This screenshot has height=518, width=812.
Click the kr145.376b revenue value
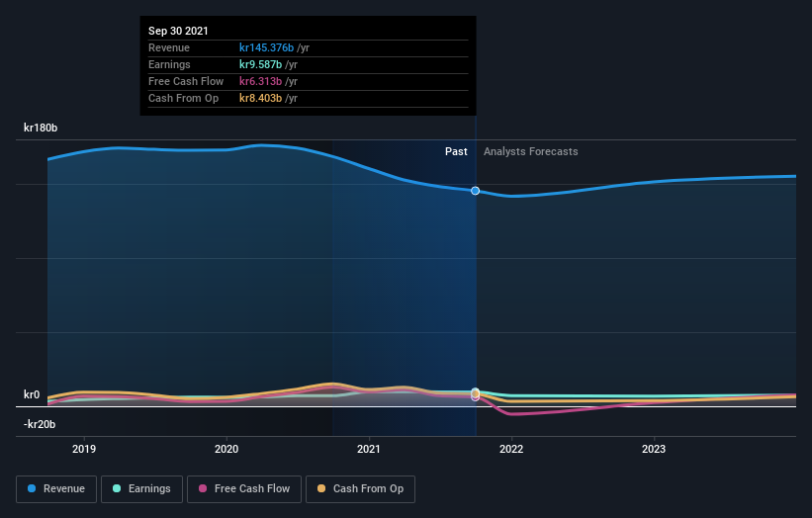[x=266, y=47]
